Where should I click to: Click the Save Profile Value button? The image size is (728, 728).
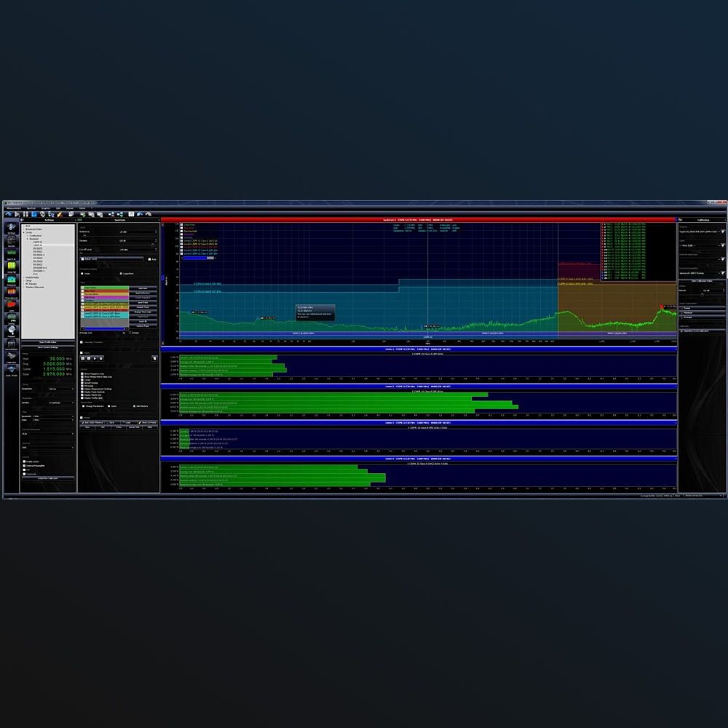pyautogui.click(x=47, y=341)
